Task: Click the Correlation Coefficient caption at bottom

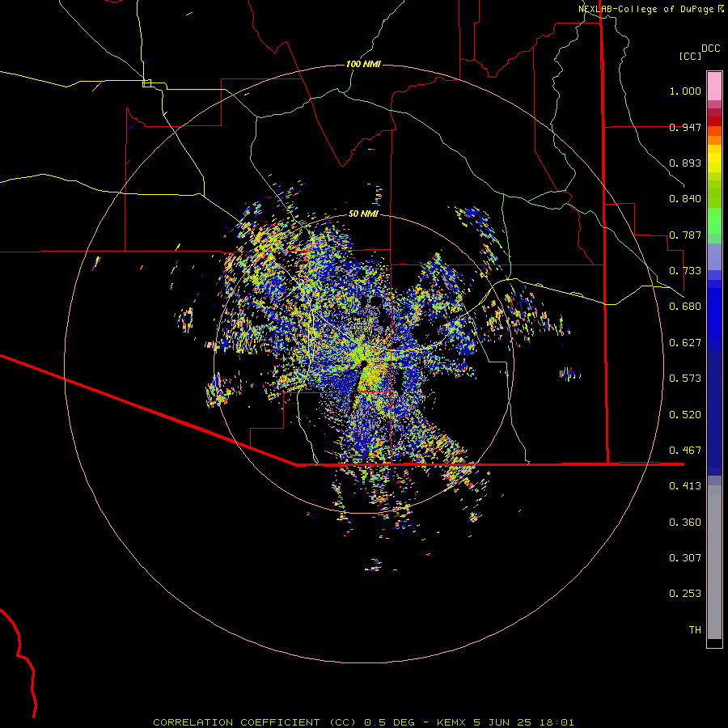Action: [x=363, y=722]
